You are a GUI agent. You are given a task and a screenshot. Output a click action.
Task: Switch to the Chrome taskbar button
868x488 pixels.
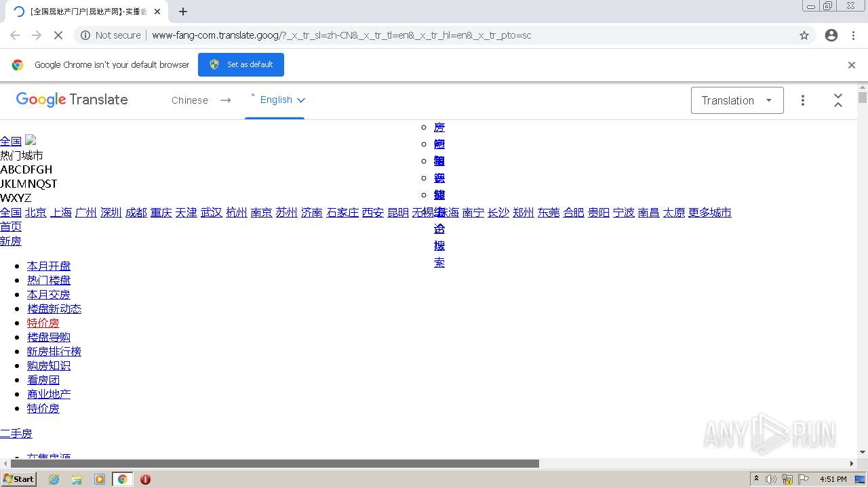coord(122,479)
